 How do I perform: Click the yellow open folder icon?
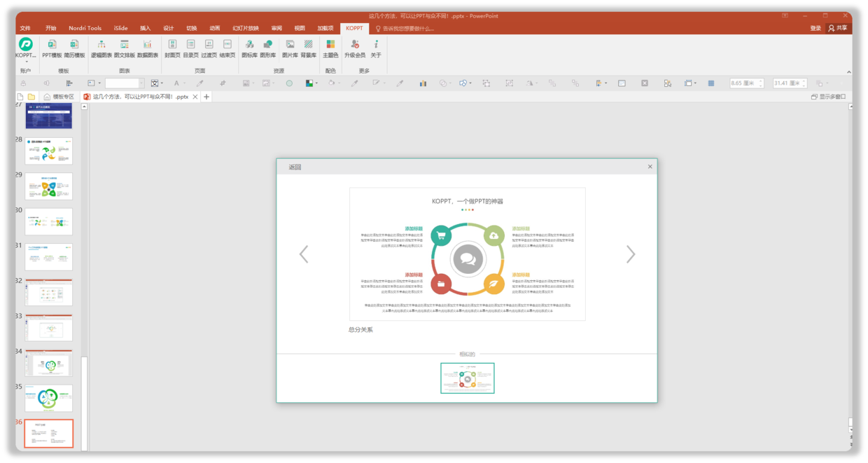tap(31, 97)
